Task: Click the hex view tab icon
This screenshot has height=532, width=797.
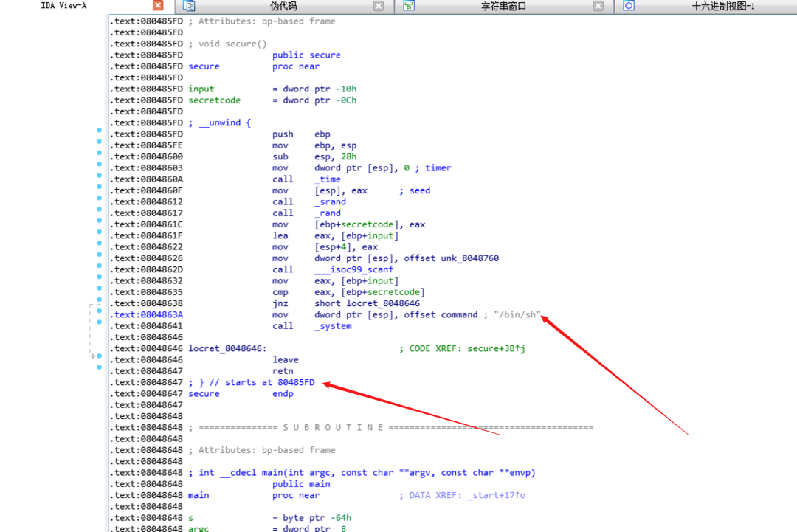Action: click(x=629, y=6)
